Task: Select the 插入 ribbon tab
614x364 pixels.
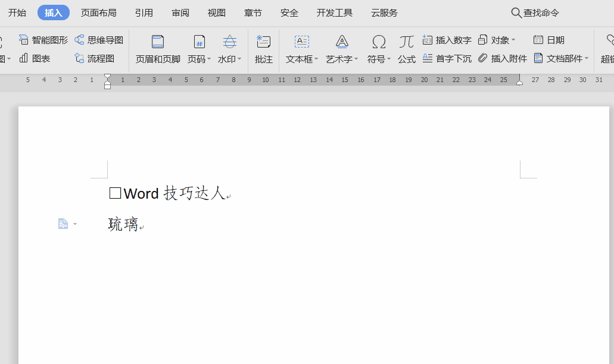Action: [54, 13]
